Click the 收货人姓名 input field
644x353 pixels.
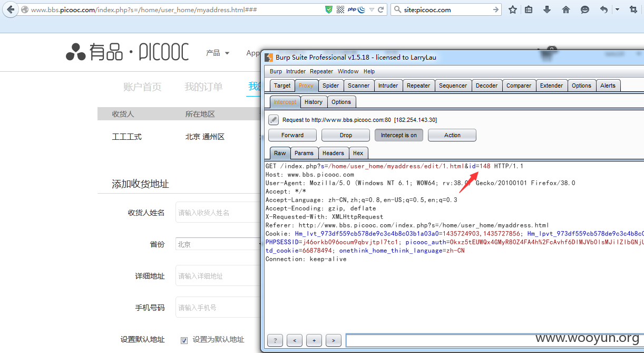coord(218,212)
